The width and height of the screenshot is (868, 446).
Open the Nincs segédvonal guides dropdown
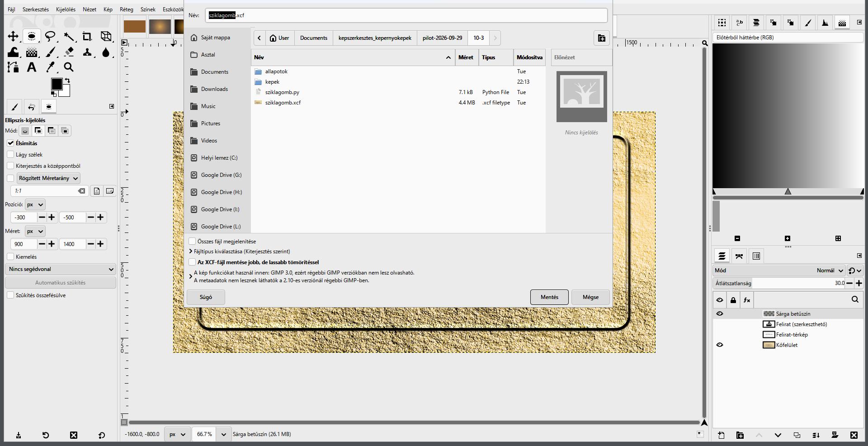[x=61, y=269]
